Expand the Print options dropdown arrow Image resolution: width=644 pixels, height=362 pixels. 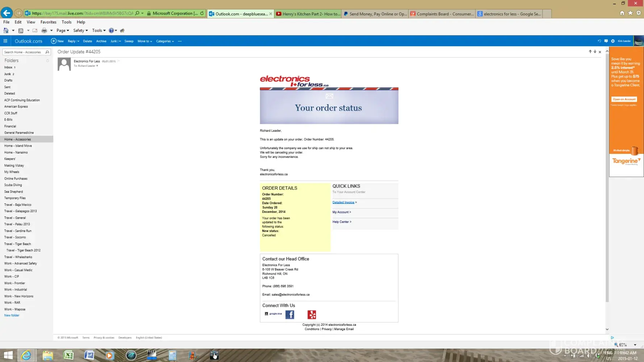tap(51, 31)
